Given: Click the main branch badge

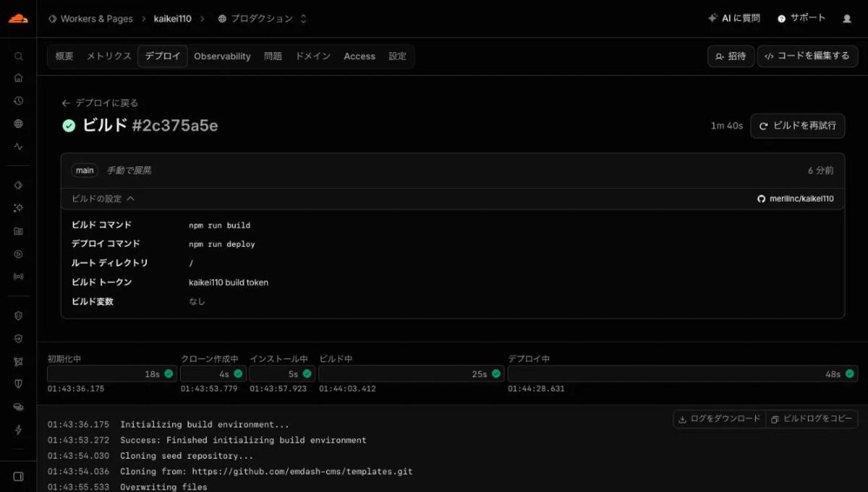Looking at the screenshot, I should [x=85, y=171].
